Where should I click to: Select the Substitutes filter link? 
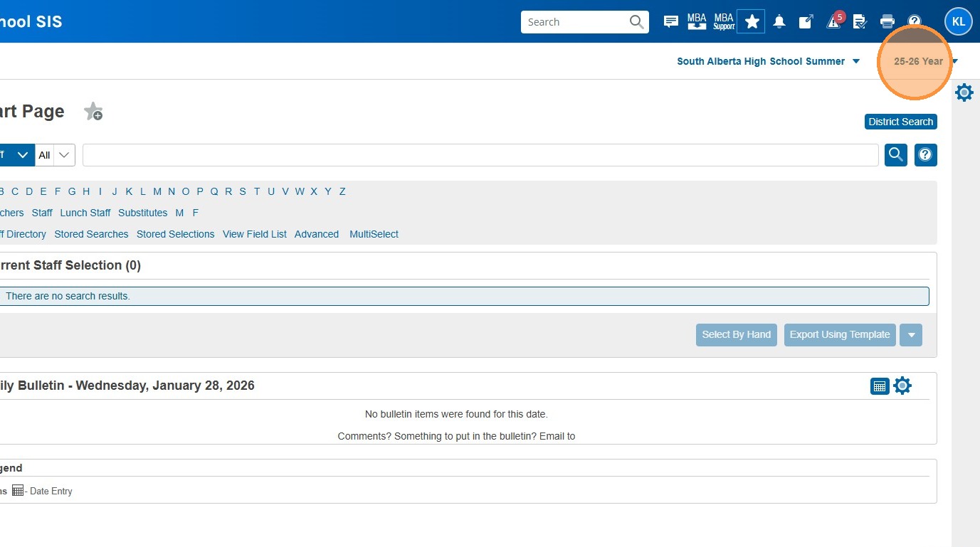click(x=143, y=213)
